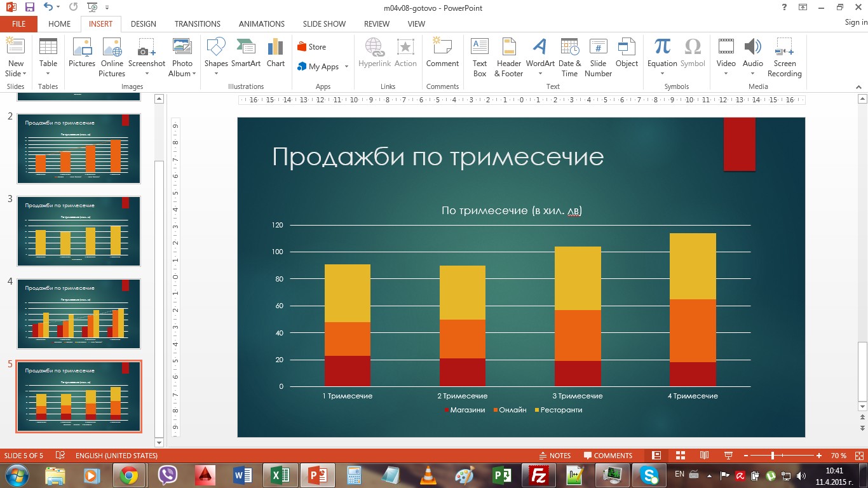Open Excel from the taskbar
The height and width of the screenshot is (488, 868).
pos(280,475)
